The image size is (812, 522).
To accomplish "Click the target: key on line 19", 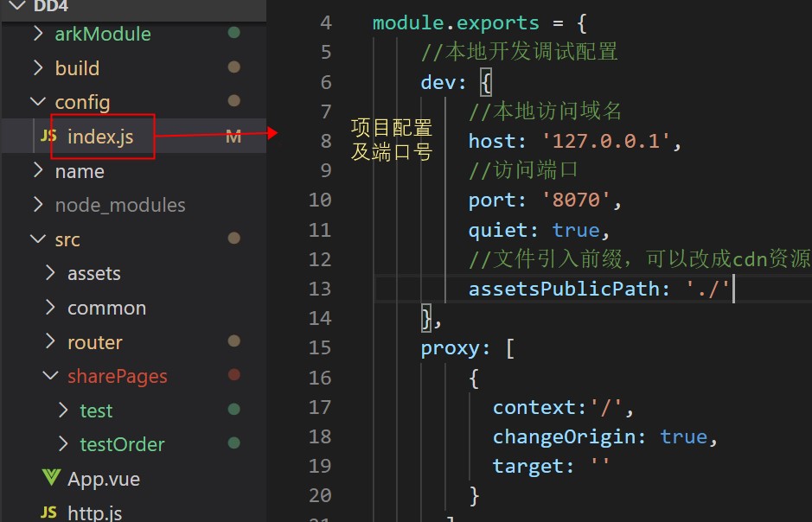I will (x=533, y=468).
